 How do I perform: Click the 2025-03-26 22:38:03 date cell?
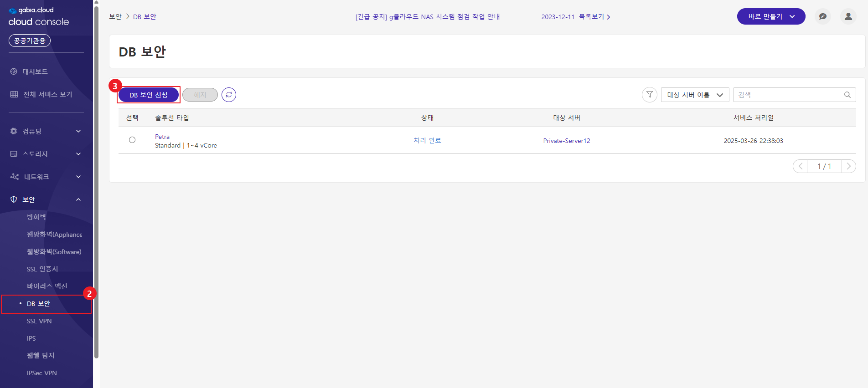[754, 141]
